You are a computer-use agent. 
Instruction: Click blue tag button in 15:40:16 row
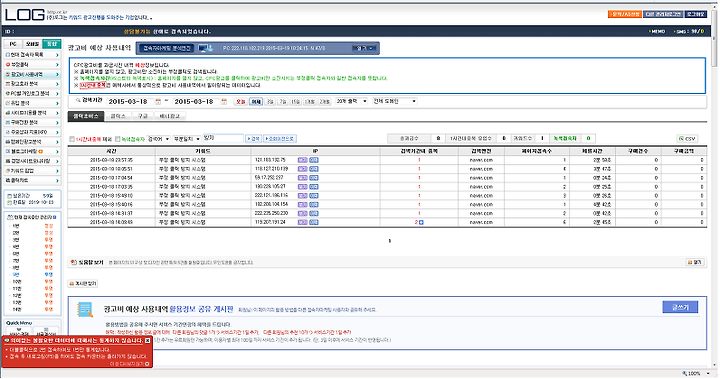[x=314, y=204]
